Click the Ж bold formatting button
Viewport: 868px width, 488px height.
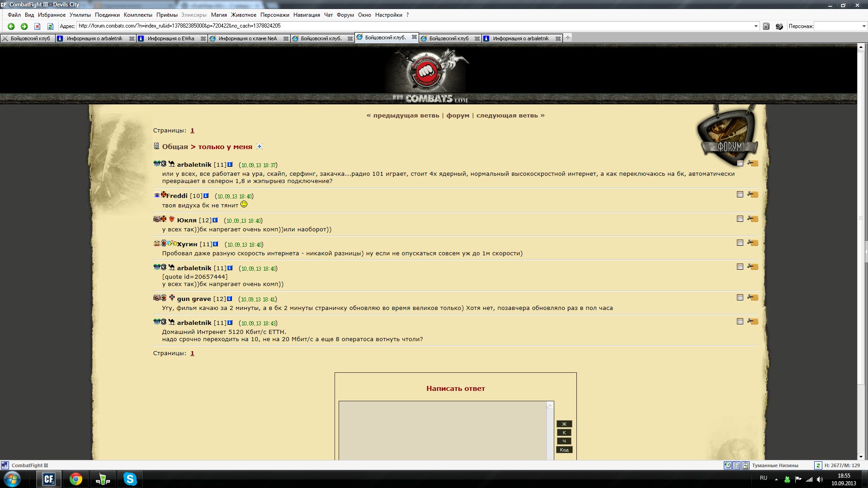click(x=564, y=424)
